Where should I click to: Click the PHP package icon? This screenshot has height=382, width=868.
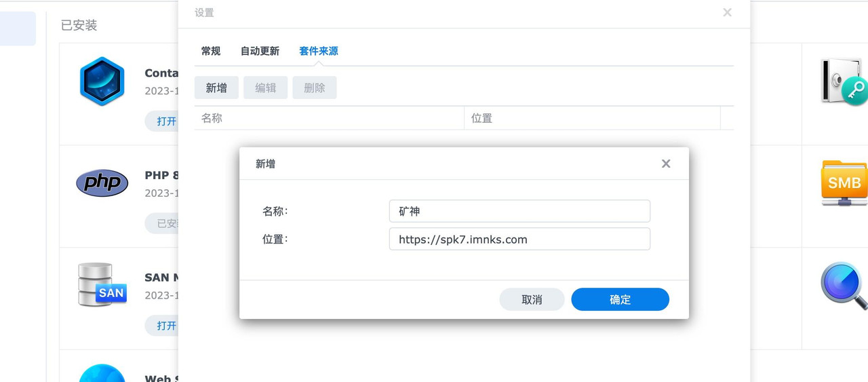pyautogui.click(x=102, y=183)
